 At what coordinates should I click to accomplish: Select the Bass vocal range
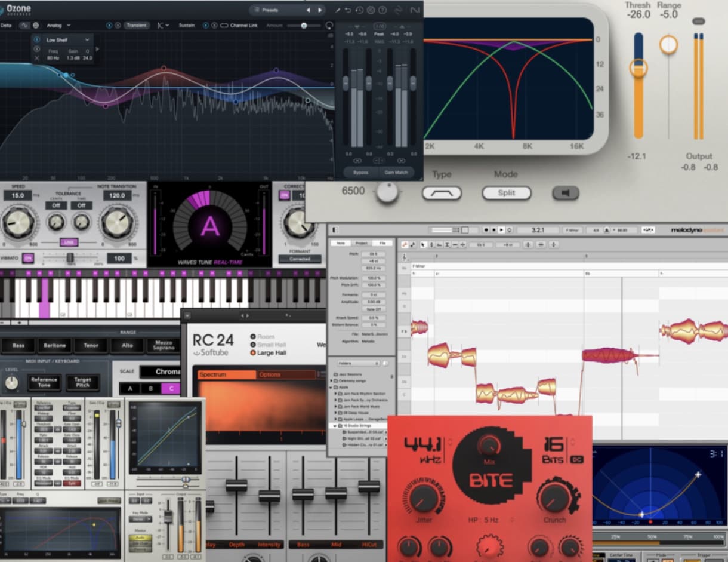18,345
